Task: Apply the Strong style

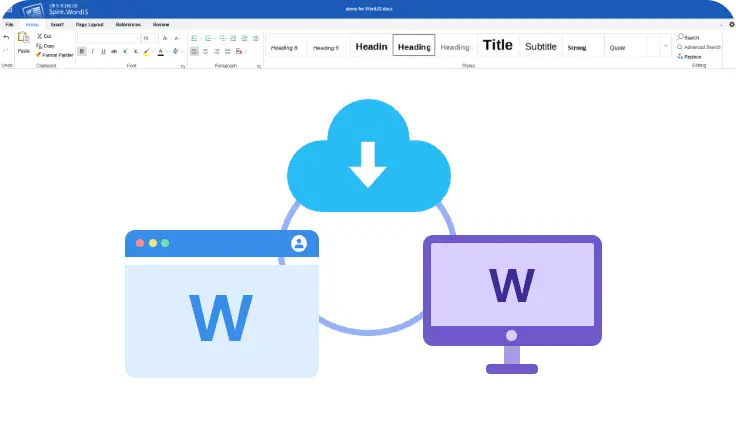Action: (577, 46)
